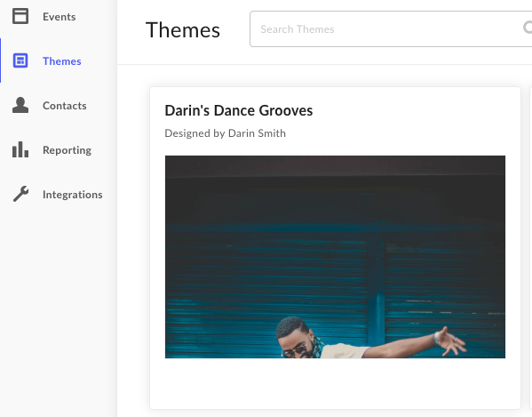Click the Reporting bar chart icon

click(x=20, y=149)
